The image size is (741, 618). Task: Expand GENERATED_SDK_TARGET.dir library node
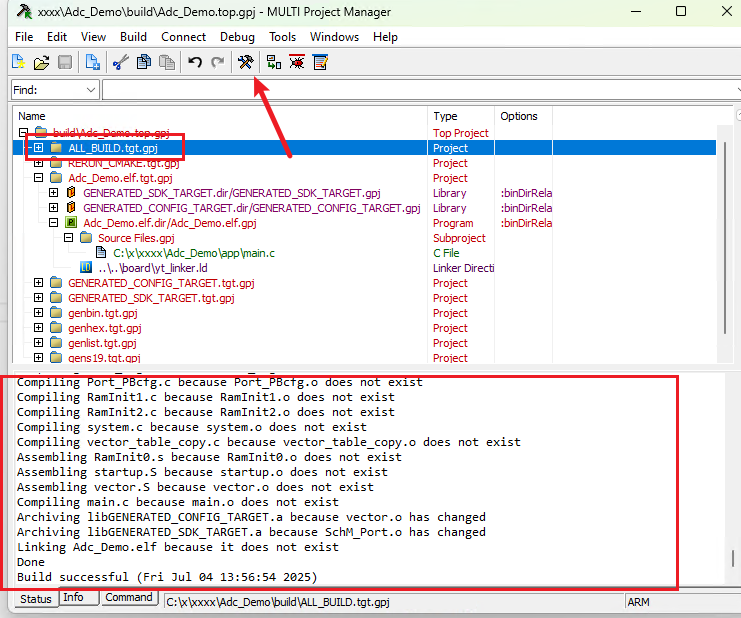point(53,193)
